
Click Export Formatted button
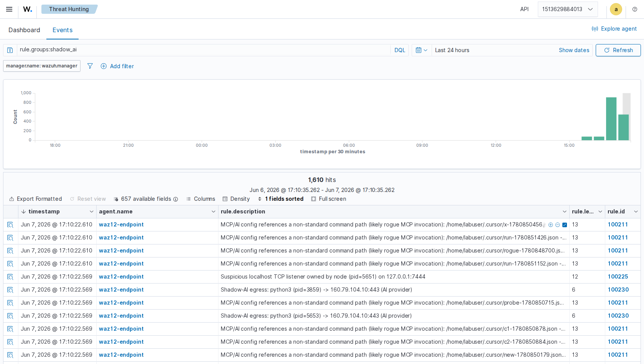[36, 199]
